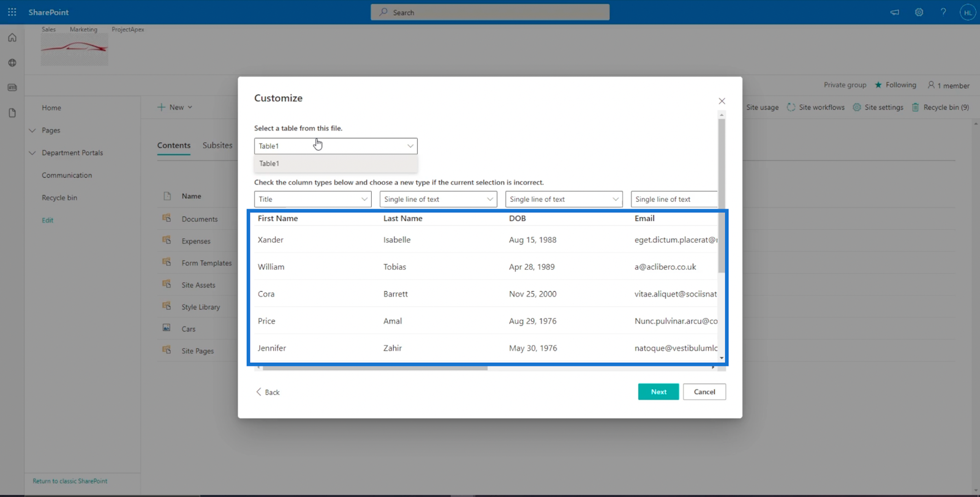Collapse the Pages nav section
The height and width of the screenshot is (497, 980).
pyautogui.click(x=32, y=131)
